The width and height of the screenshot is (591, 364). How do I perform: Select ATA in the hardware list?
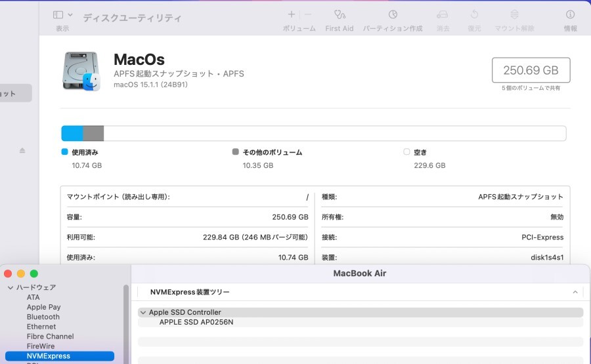33,297
